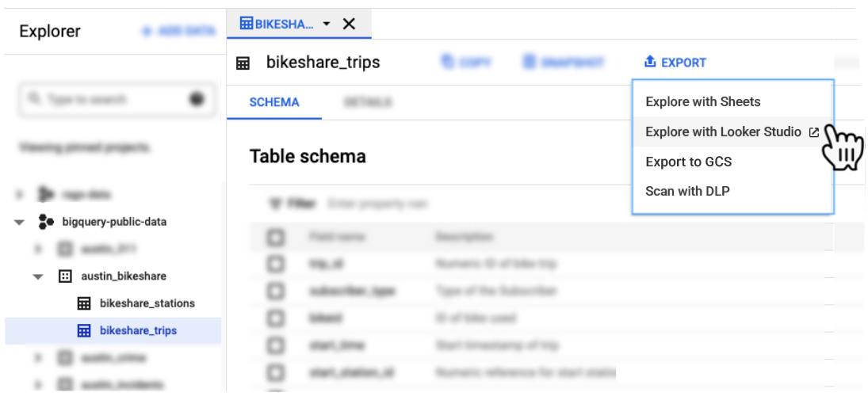Image resolution: width=868 pixels, height=400 pixels.
Task: Choose Explore with Sheets from export menu
Action: tap(702, 102)
